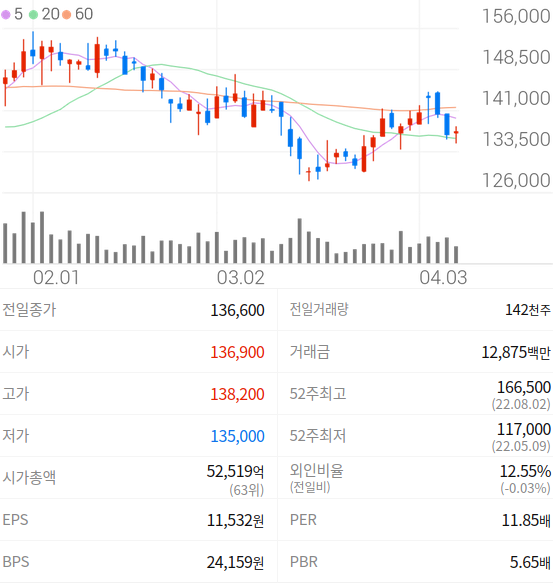The image size is (553, 583).
Task: Click the 고가 row label
Action: click(16, 394)
